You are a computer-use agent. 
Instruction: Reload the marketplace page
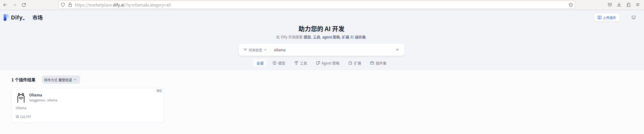point(24,5)
